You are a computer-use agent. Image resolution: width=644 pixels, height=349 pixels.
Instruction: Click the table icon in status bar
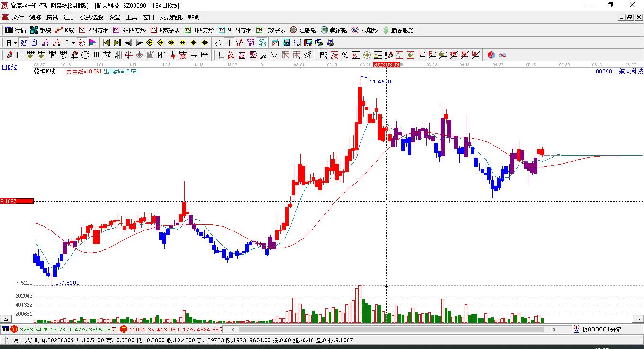[6, 330]
